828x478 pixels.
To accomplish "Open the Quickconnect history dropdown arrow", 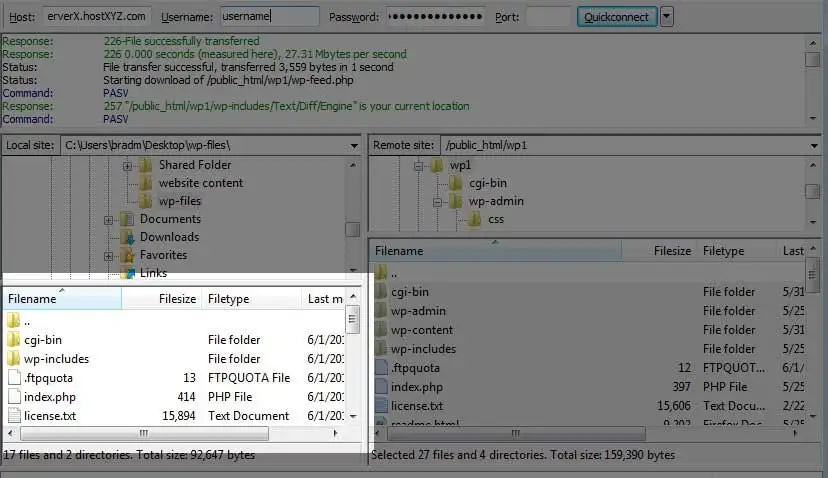I will point(666,17).
